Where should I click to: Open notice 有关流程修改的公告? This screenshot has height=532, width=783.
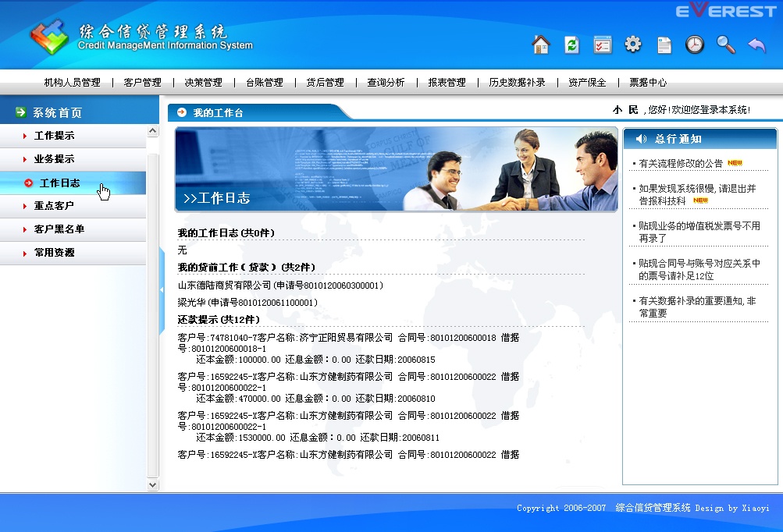click(x=681, y=163)
